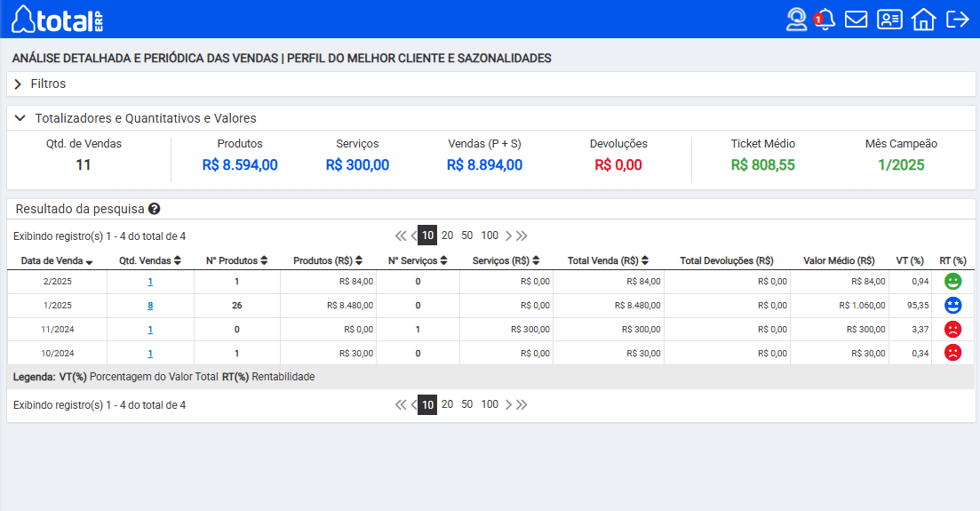This screenshot has height=511, width=980.
Task: Open the 8 sales link for 1/2025
Action: pos(150,306)
